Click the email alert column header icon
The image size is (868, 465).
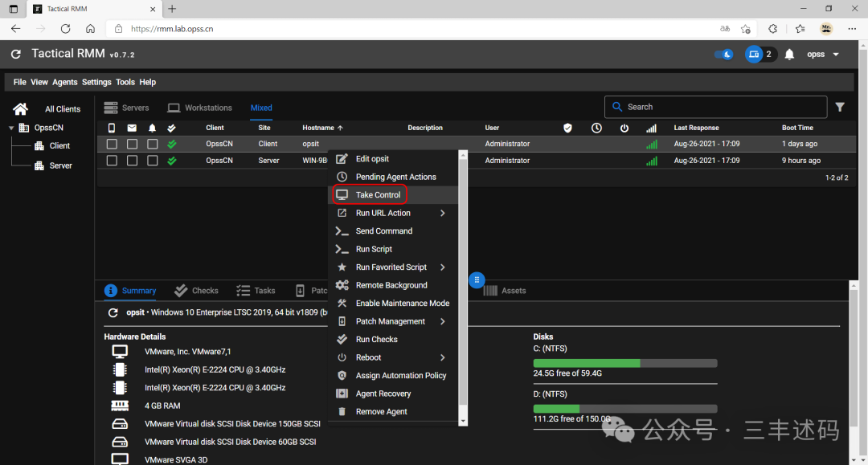[x=132, y=128]
